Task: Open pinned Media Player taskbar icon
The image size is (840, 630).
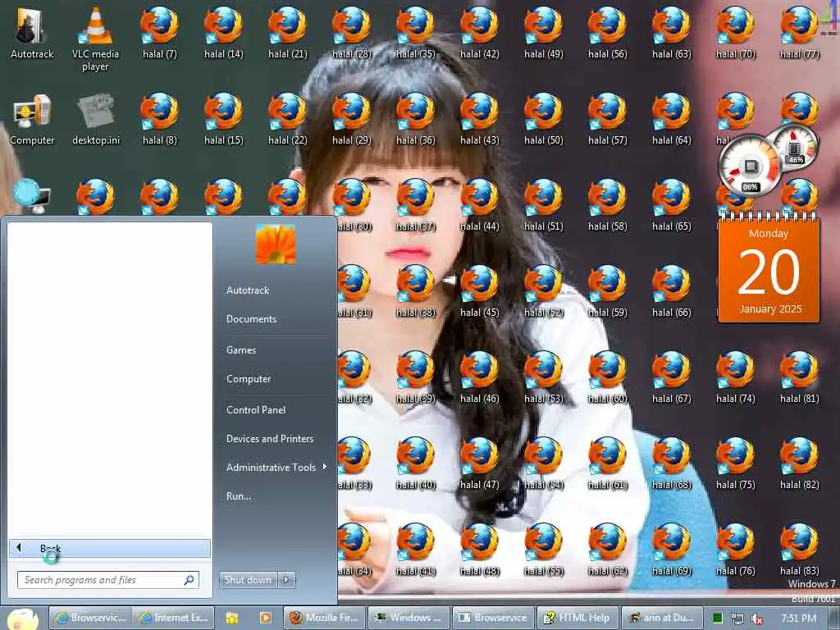Action: coord(265,619)
